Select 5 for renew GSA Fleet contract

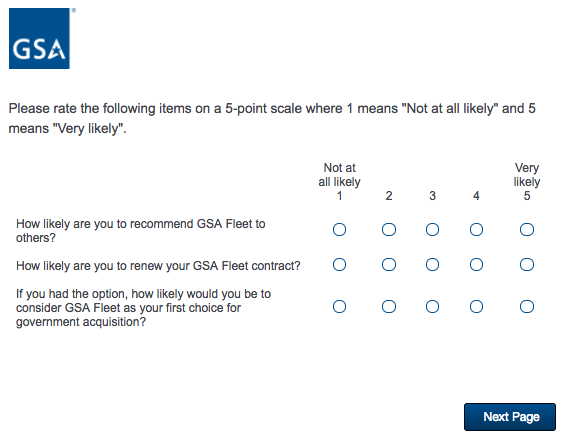(527, 265)
